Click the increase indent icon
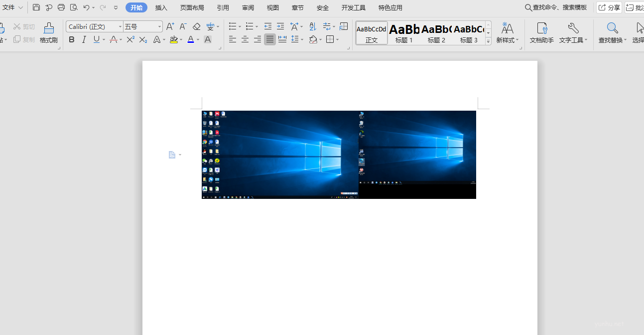The height and width of the screenshot is (335, 644). click(x=280, y=26)
